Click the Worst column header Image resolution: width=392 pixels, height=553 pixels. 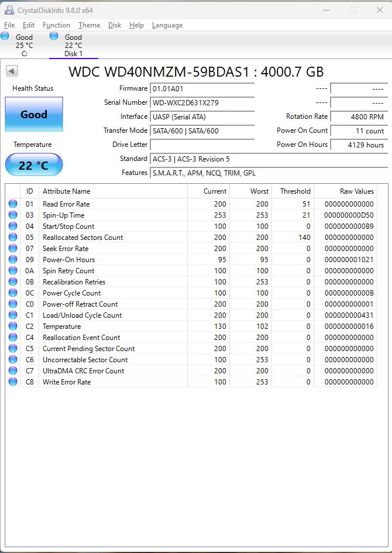(x=250, y=191)
